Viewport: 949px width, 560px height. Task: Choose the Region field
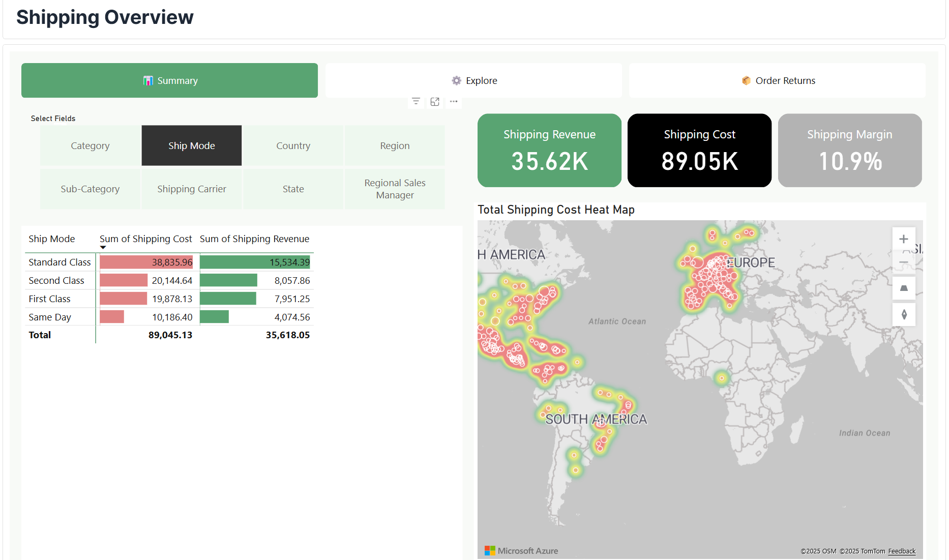point(395,145)
